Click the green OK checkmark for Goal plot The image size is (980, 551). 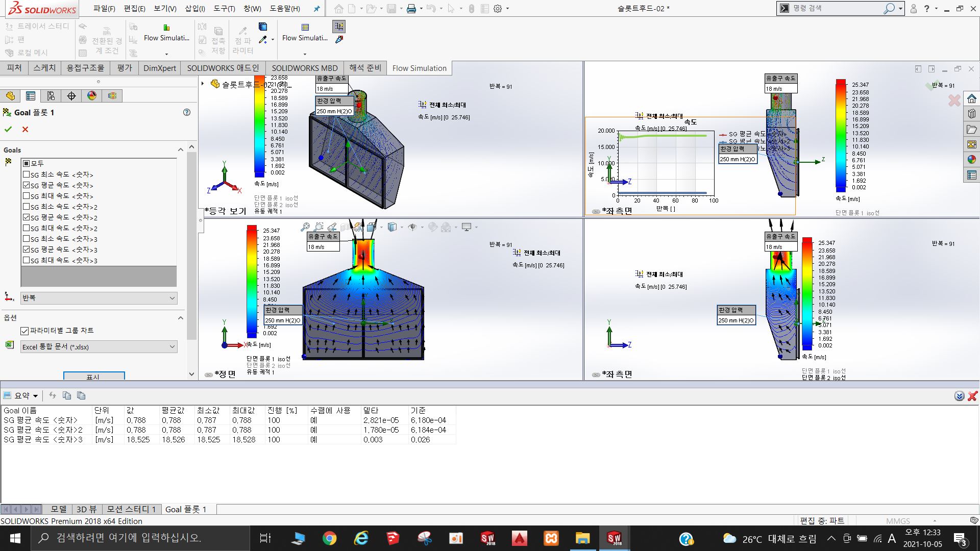coord(8,130)
